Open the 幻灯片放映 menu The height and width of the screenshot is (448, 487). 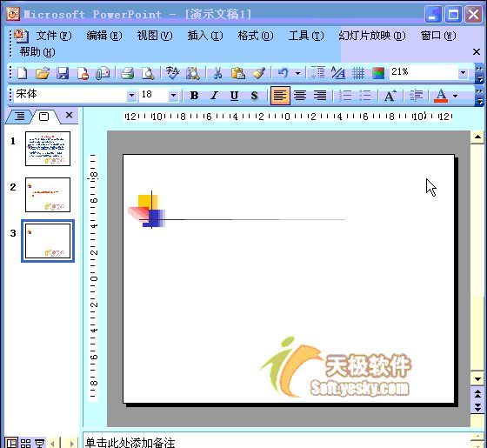click(372, 36)
